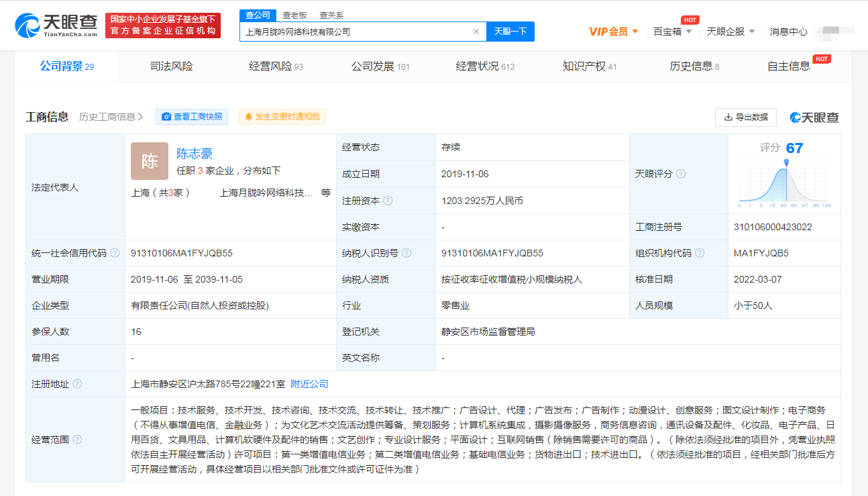Open the 公司发展 tab
This screenshot has width=868, height=496.
click(x=380, y=66)
